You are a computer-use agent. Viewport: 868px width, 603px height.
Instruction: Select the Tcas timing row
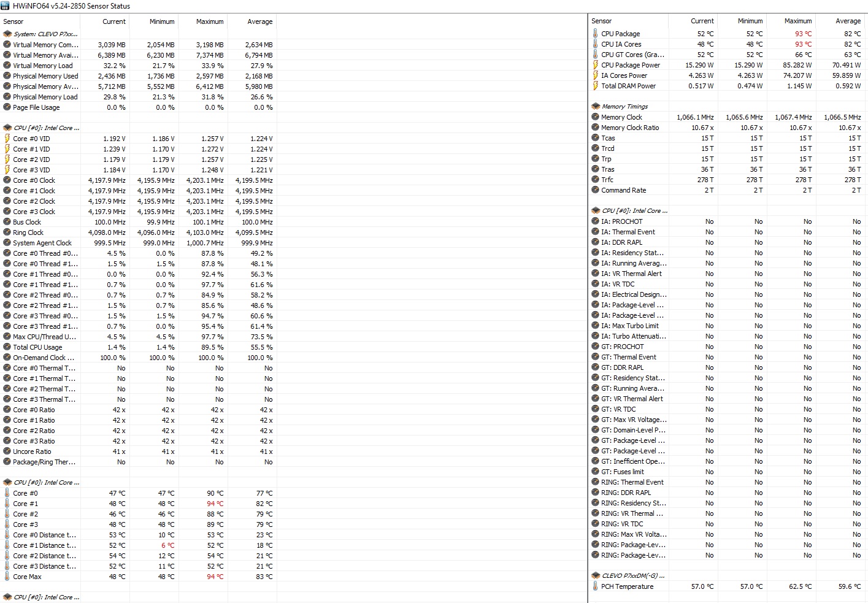pyautogui.click(x=728, y=137)
